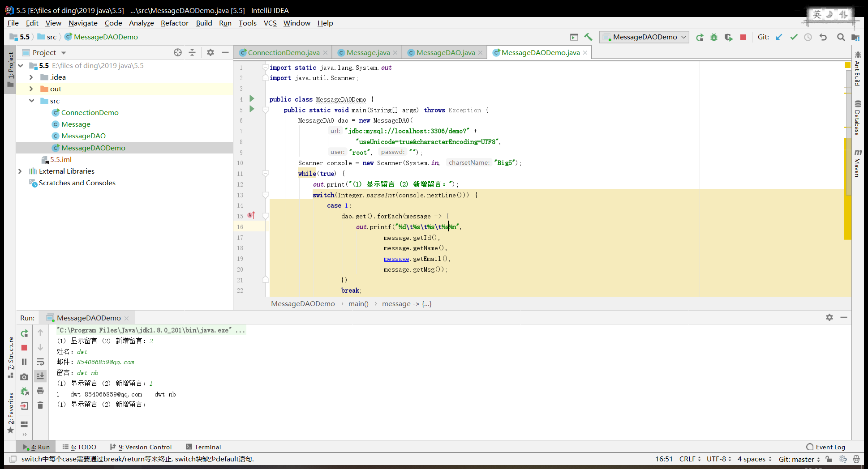Image resolution: width=868 pixels, height=469 pixels.
Task: Collapse the src folder
Action: 31,101
